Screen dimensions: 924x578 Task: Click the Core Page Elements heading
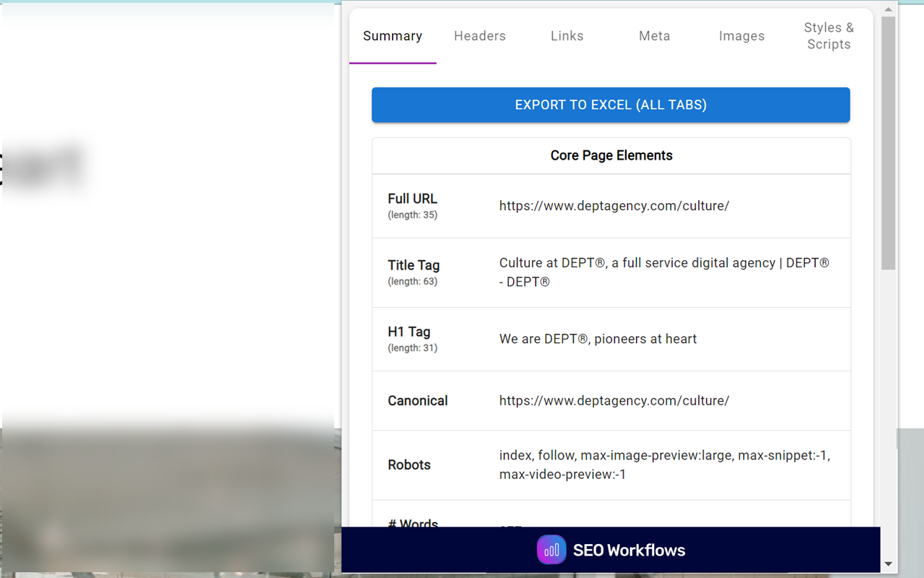pos(611,155)
